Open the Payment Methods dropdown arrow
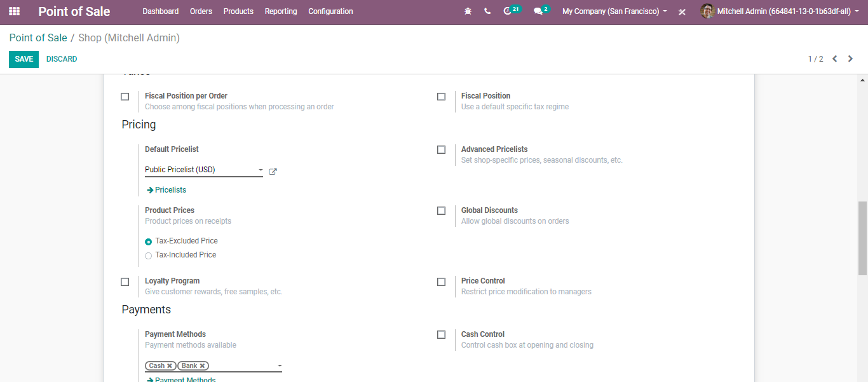868x382 pixels. 280,366
